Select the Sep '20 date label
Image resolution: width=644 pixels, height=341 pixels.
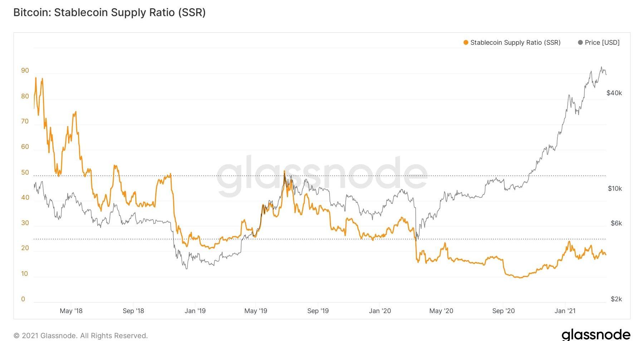503,311
